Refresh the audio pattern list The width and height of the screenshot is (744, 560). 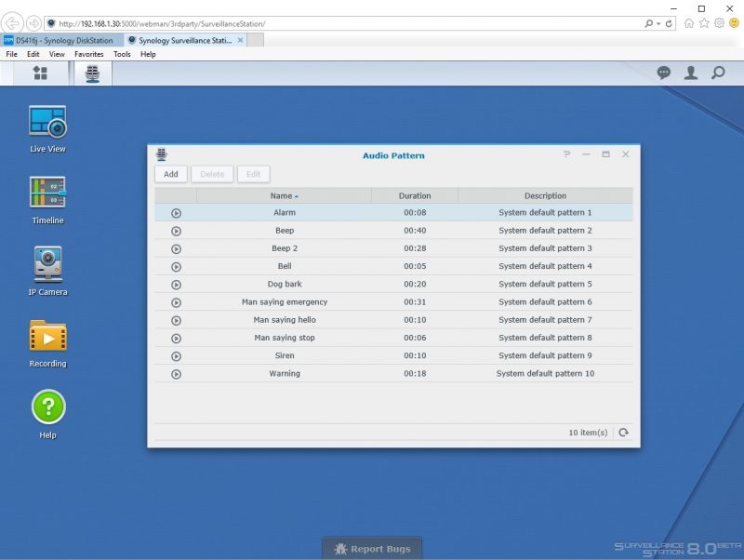[623, 433]
